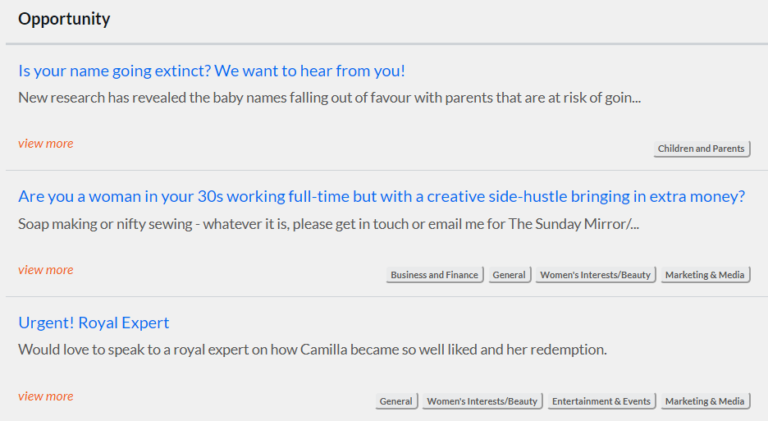This screenshot has height=421, width=768.
Task: Click 'Marketing & Media' tag on side-hustle listing
Action: point(705,275)
